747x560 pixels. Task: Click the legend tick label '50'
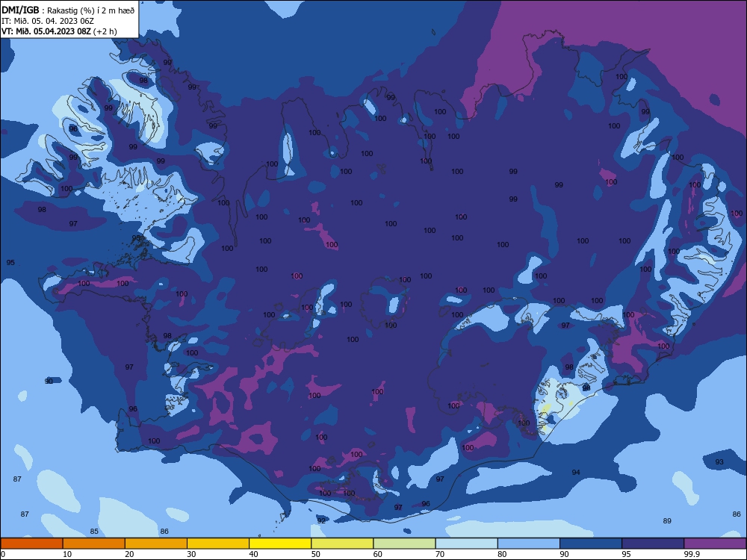[315, 554]
